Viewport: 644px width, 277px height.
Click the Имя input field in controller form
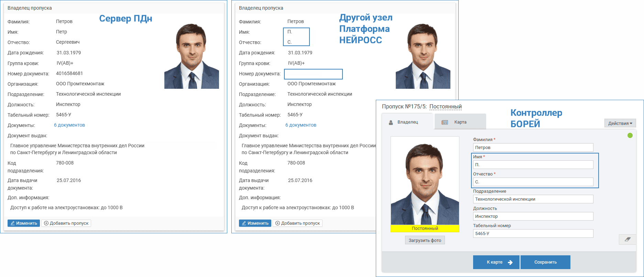[x=533, y=165]
